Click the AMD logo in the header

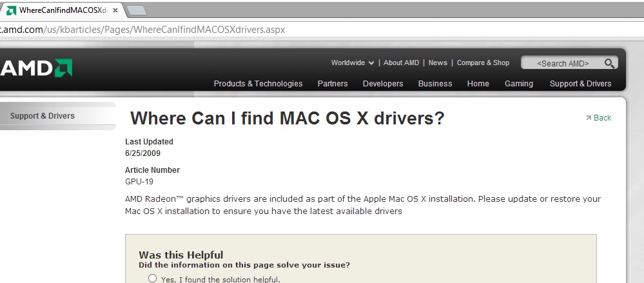pyautogui.click(x=36, y=68)
